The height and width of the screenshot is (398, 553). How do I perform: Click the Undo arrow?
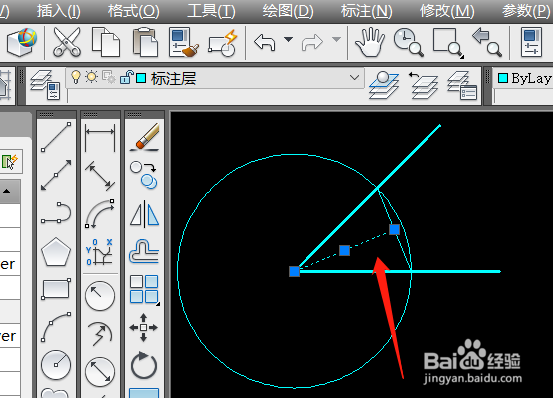(265, 43)
